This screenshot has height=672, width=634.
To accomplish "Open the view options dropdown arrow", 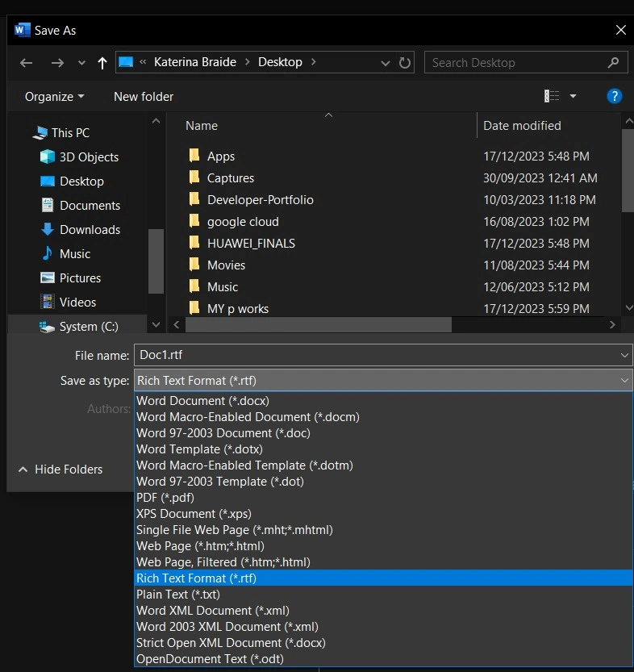I will point(573,96).
